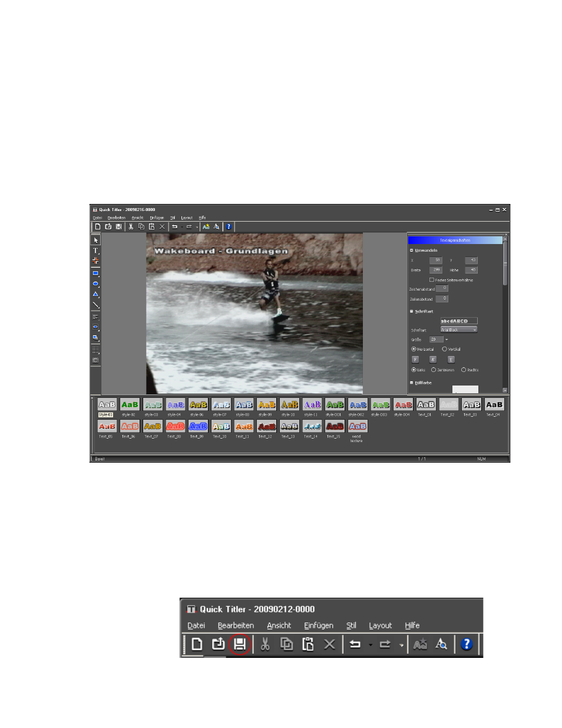Click the new document icon in the enlarged toolbar close-up
This screenshot has width=562, height=728.
point(197,644)
